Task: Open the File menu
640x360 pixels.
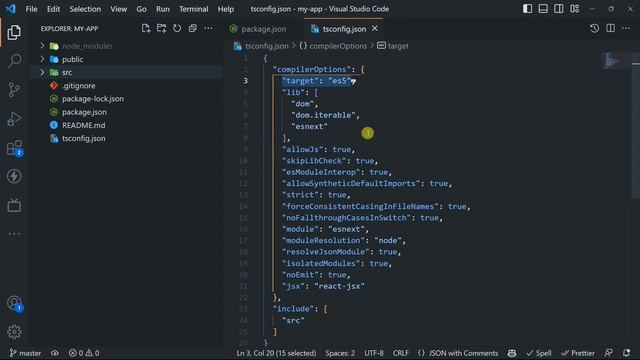Action: coord(31,9)
